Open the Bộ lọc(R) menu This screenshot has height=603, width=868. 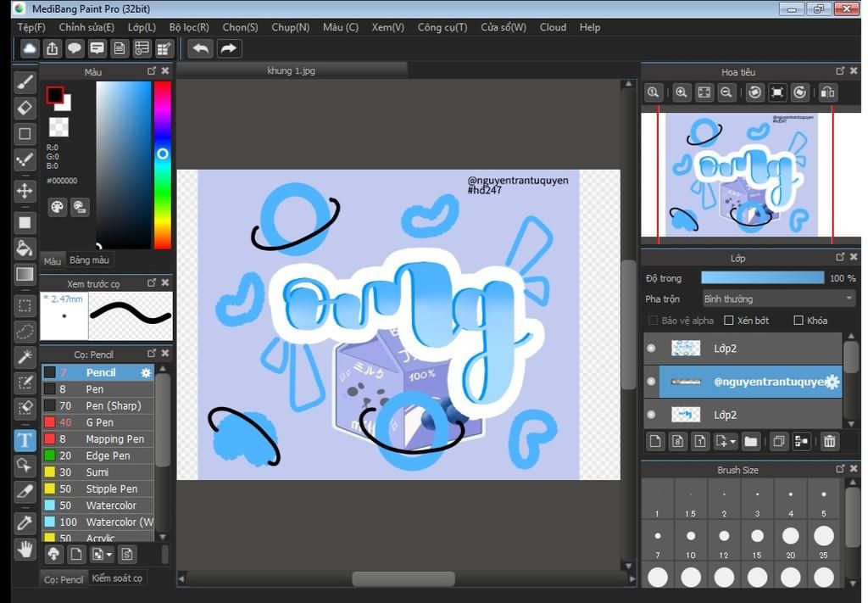pyautogui.click(x=189, y=27)
